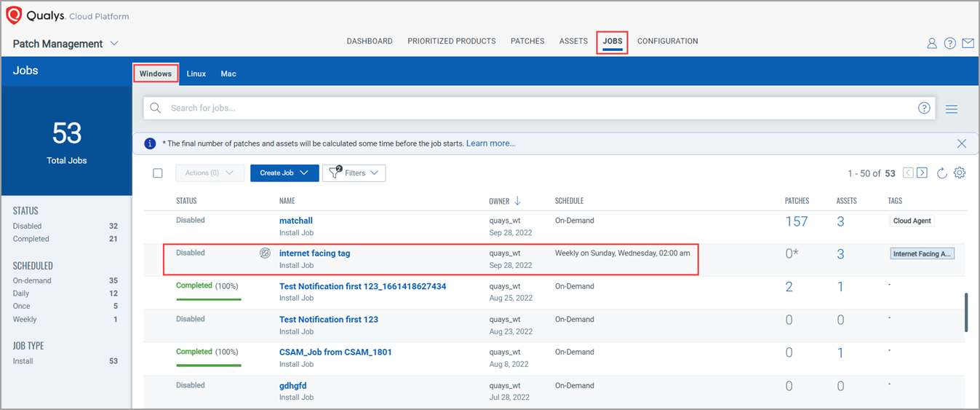Open the matchall job

tap(296, 221)
